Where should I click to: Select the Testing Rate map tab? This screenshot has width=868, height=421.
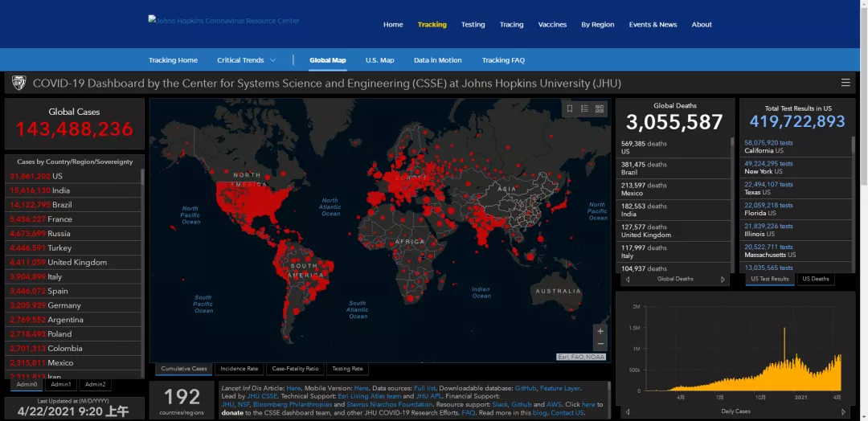(347, 369)
